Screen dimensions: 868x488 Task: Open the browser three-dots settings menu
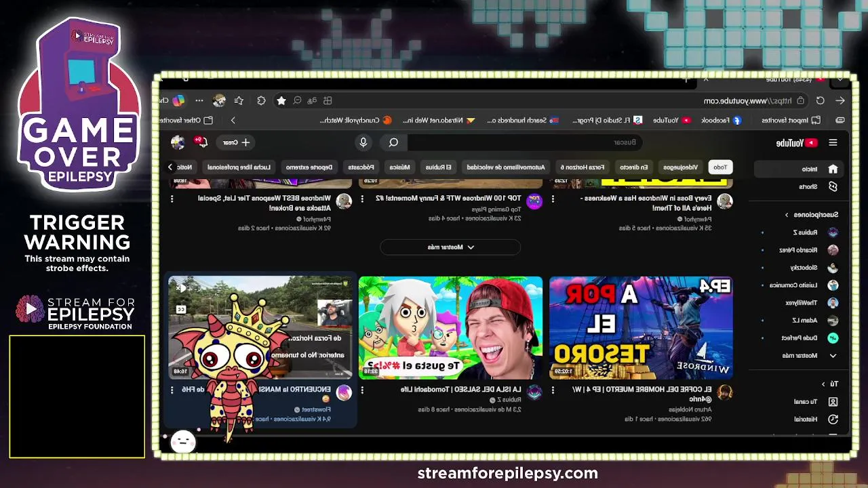tap(199, 100)
